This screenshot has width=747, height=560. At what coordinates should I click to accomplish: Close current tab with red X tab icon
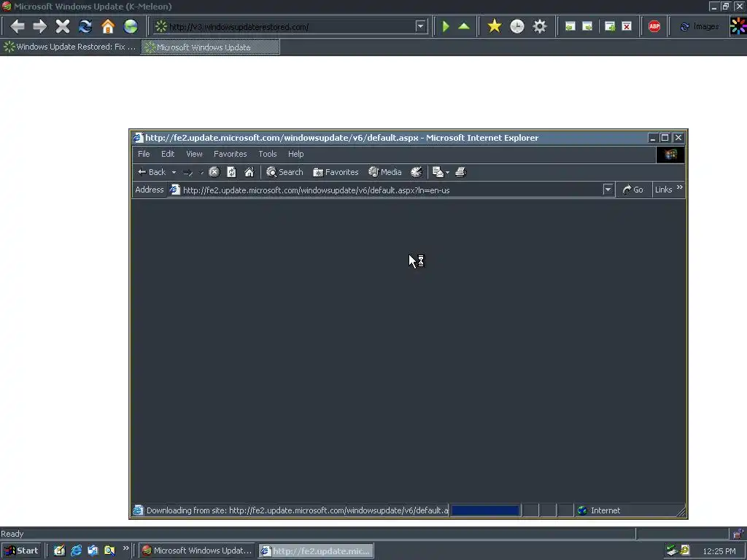pyautogui.click(x=627, y=26)
